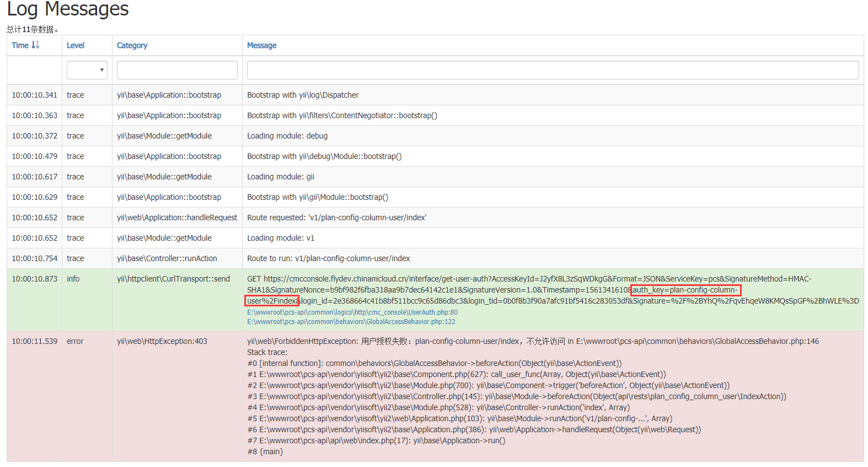868x467 pixels.
Task: Click the sort icon beside the Time header
Action: click(35, 45)
